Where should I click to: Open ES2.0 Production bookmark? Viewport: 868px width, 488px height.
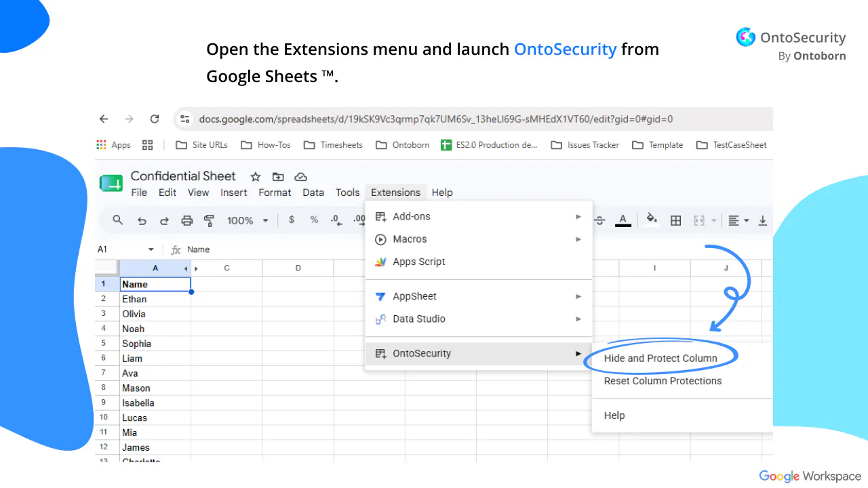pos(489,145)
